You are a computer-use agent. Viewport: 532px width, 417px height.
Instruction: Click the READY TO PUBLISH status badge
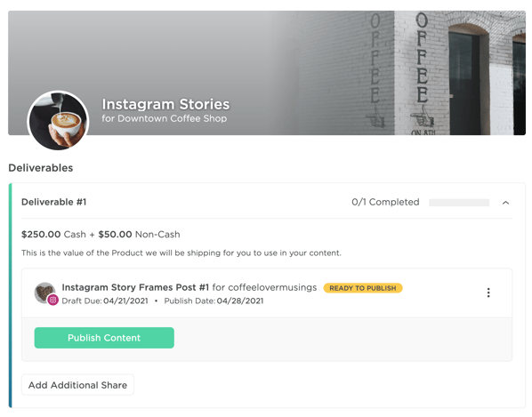pyautogui.click(x=363, y=288)
